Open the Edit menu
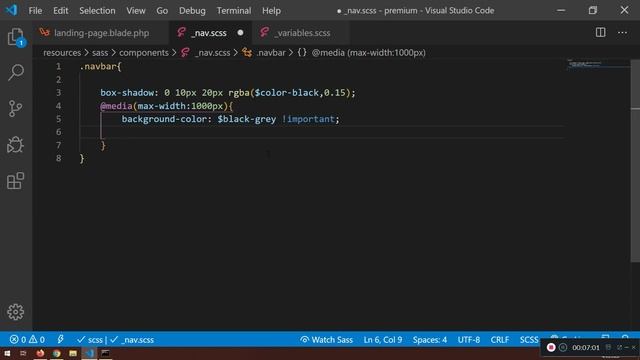 pyautogui.click(x=60, y=11)
